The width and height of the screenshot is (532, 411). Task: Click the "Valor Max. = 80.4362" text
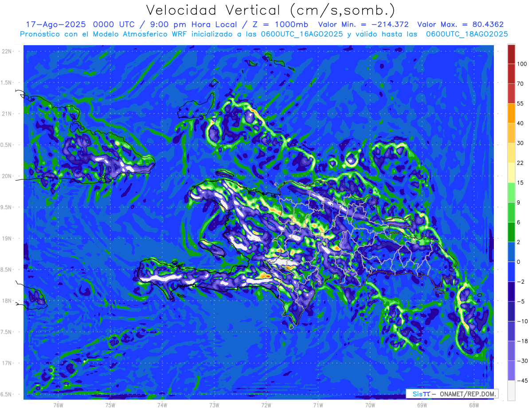(x=461, y=24)
